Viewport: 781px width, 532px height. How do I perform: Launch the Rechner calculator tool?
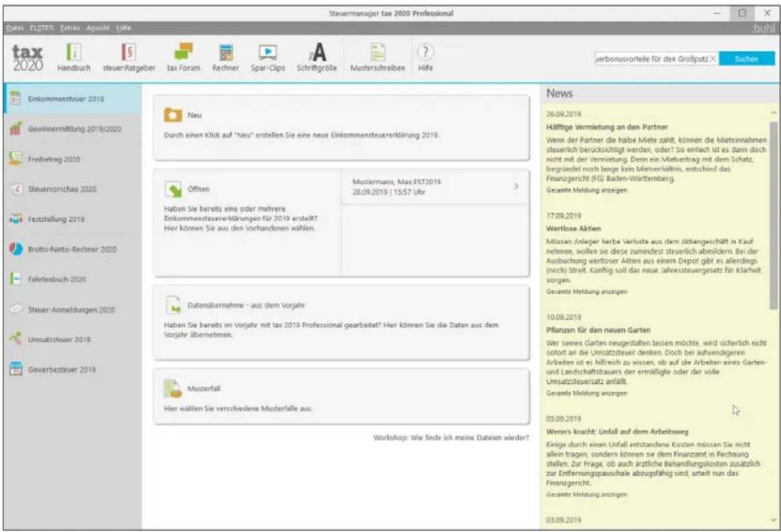[226, 52]
